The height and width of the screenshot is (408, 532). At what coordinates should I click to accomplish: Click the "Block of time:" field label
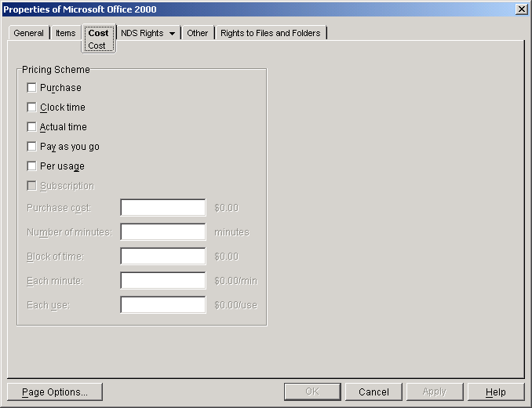coord(55,257)
